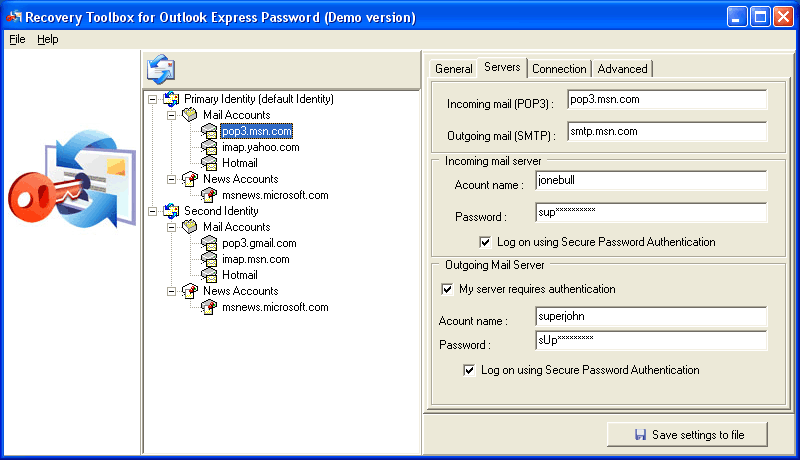Toggle incoming server Secure Password Authentication checkbox
Viewport: 800px width, 460px height.
tap(485, 242)
